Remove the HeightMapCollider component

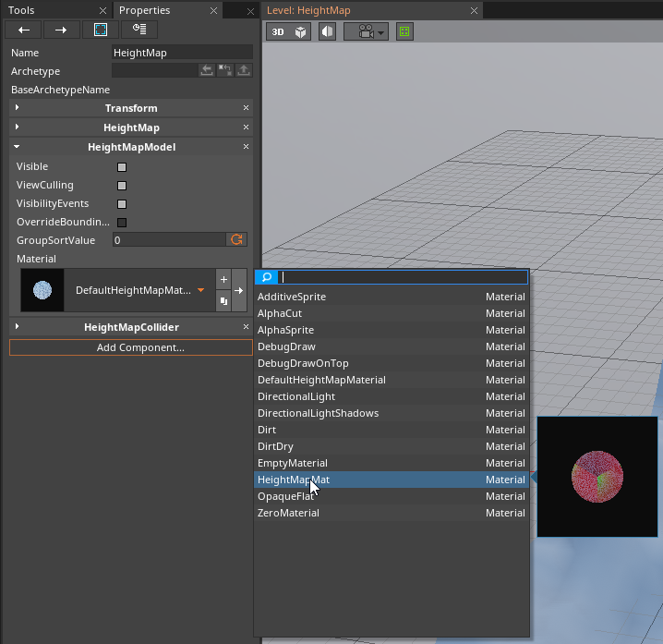[247, 327]
